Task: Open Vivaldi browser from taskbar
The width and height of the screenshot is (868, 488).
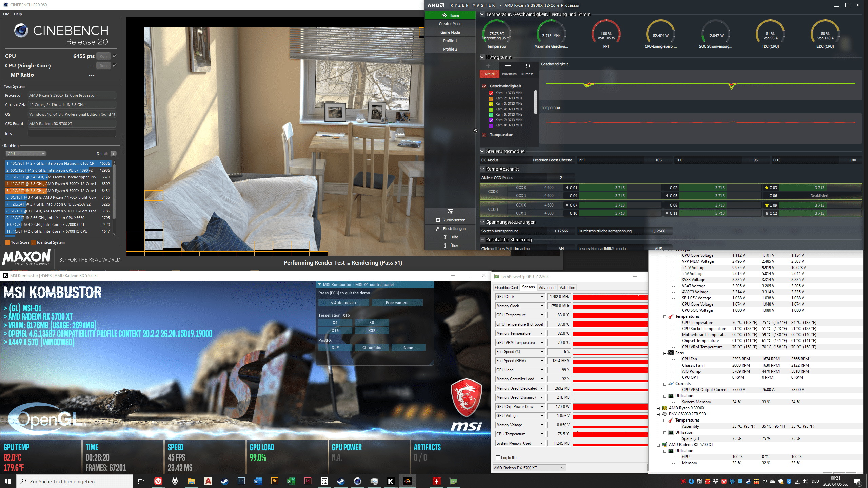Action: pyautogui.click(x=158, y=481)
